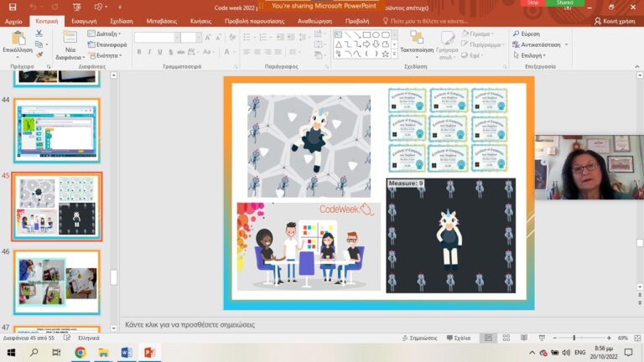Click the Find (Εύρεση) button
The image size is (644, 362).
coord(530,34)
